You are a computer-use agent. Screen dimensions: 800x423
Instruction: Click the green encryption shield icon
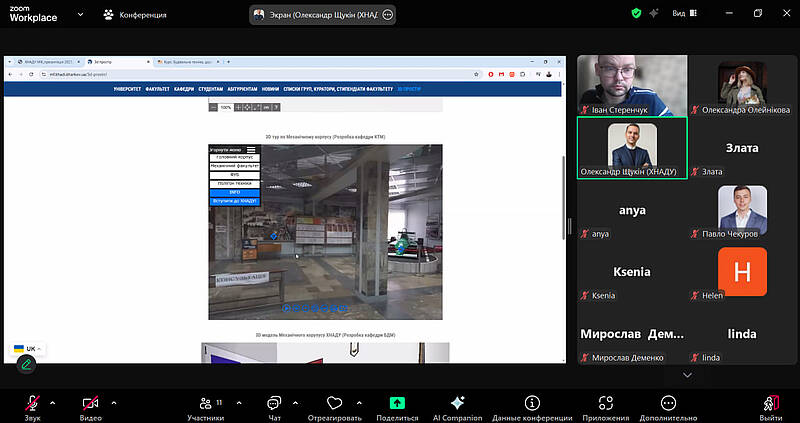[635, 14]
